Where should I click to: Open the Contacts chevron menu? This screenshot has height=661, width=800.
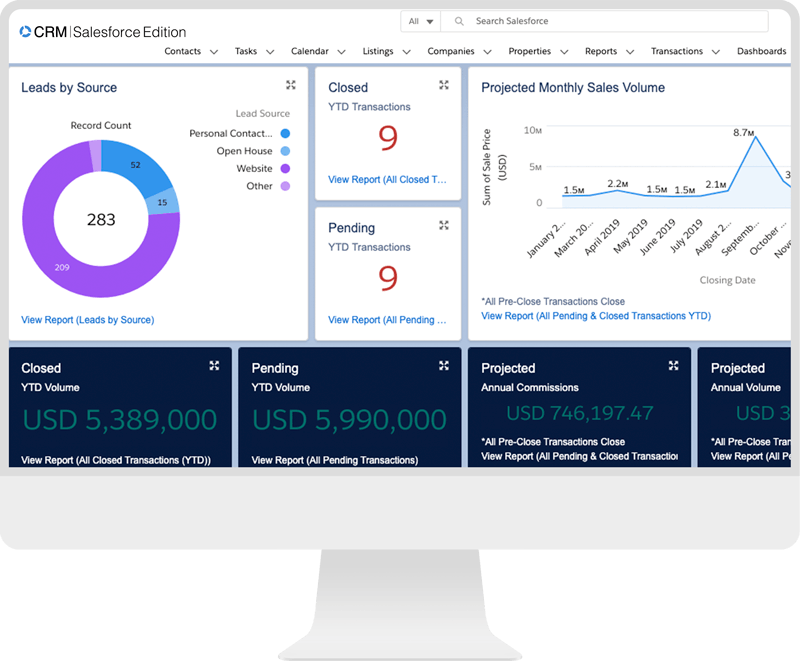[x=214, y=52]
